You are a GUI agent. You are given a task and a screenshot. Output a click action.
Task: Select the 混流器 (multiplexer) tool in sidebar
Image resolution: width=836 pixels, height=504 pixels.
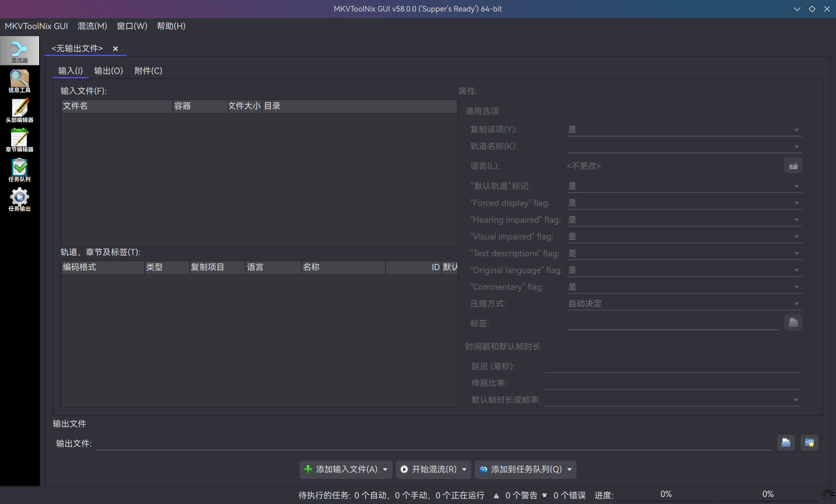(20, 50)
